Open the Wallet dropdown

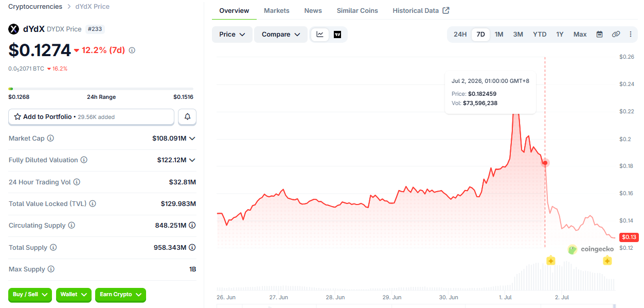tap(74, 295)
